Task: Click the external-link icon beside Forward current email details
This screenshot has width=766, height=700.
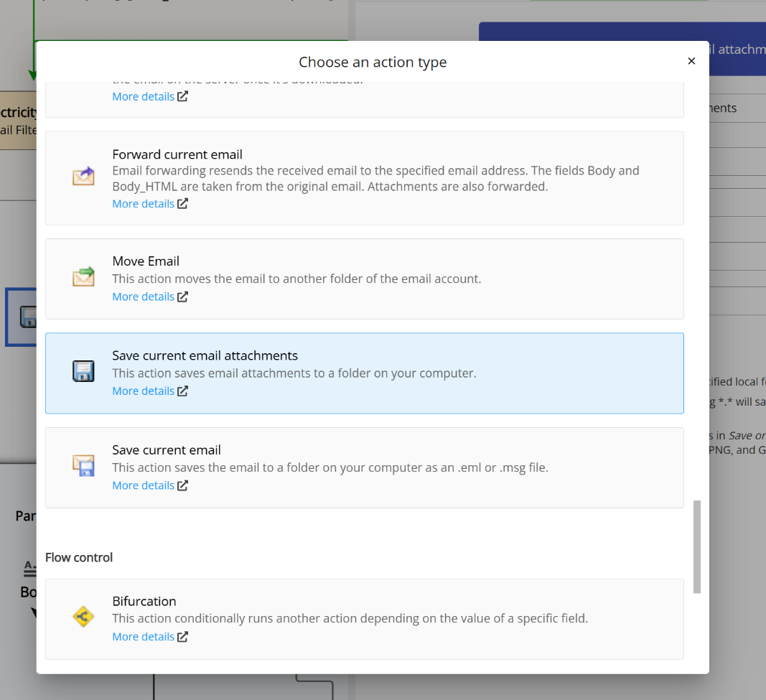Action: coord(183,203)
